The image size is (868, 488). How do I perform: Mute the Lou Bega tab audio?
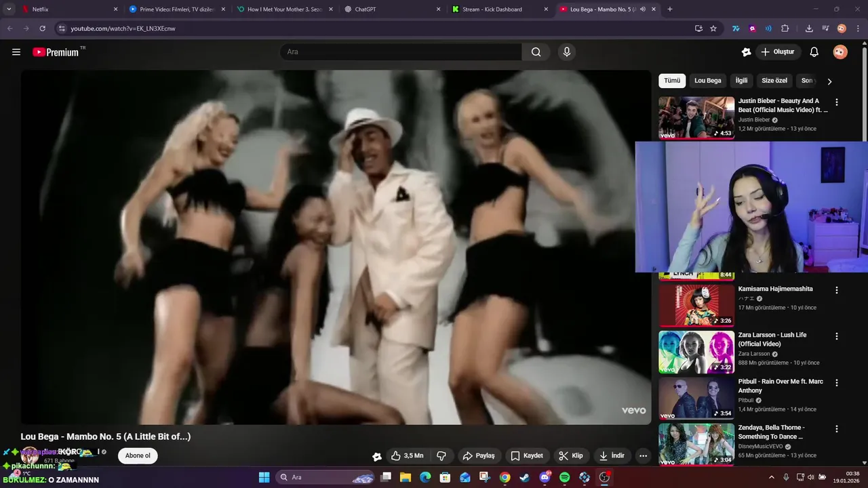click(x=642, y=9)
